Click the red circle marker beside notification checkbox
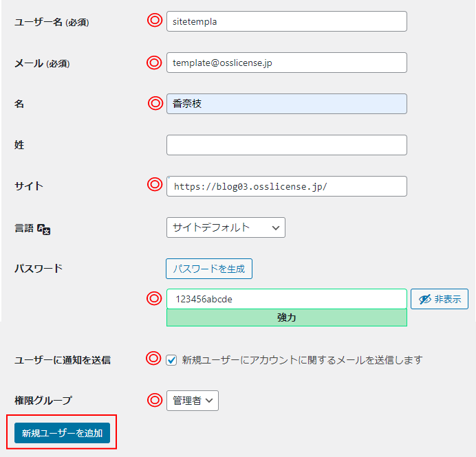 click(153, 359)
